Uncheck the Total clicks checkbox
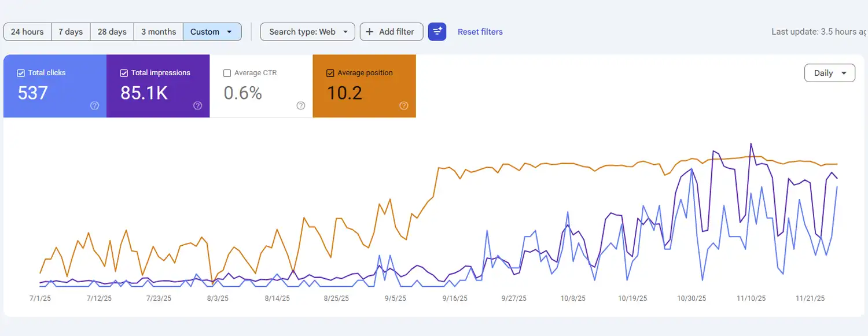 (x=21, y=73)
